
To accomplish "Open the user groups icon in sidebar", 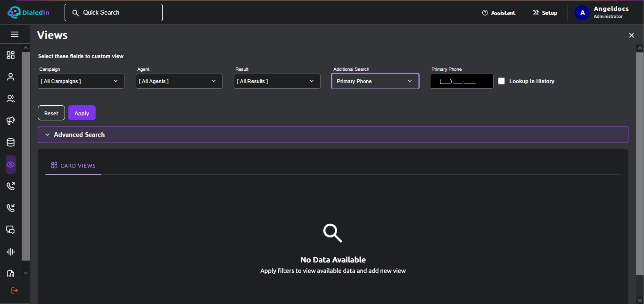I will click(10, 99).
